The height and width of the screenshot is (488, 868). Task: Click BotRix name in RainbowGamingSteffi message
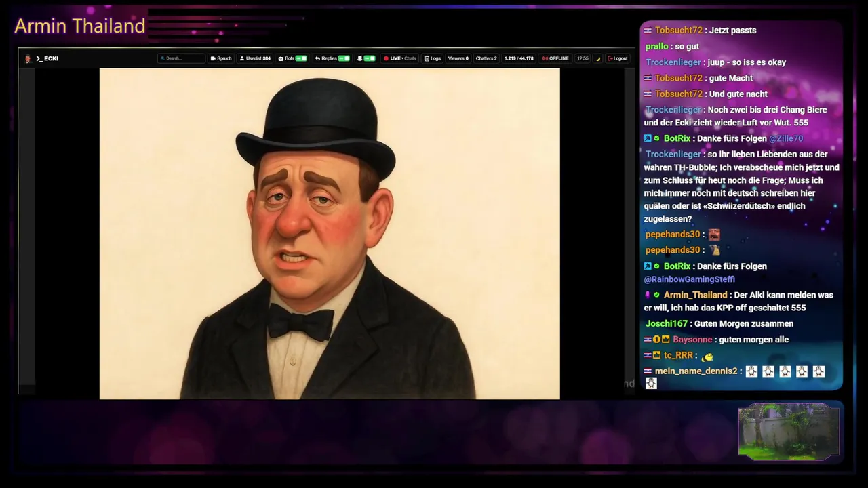pos(677,266)
